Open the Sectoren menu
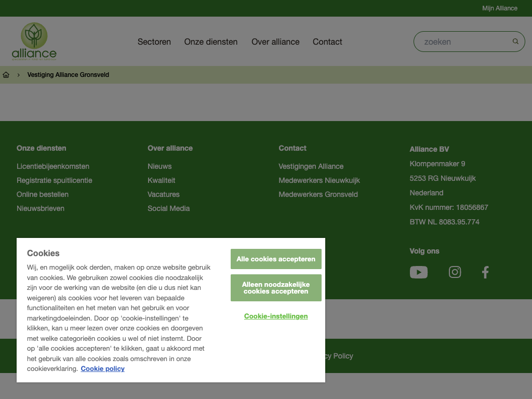Screen dimensions: 532x399 pyautogui.click(x=154, y=42)
